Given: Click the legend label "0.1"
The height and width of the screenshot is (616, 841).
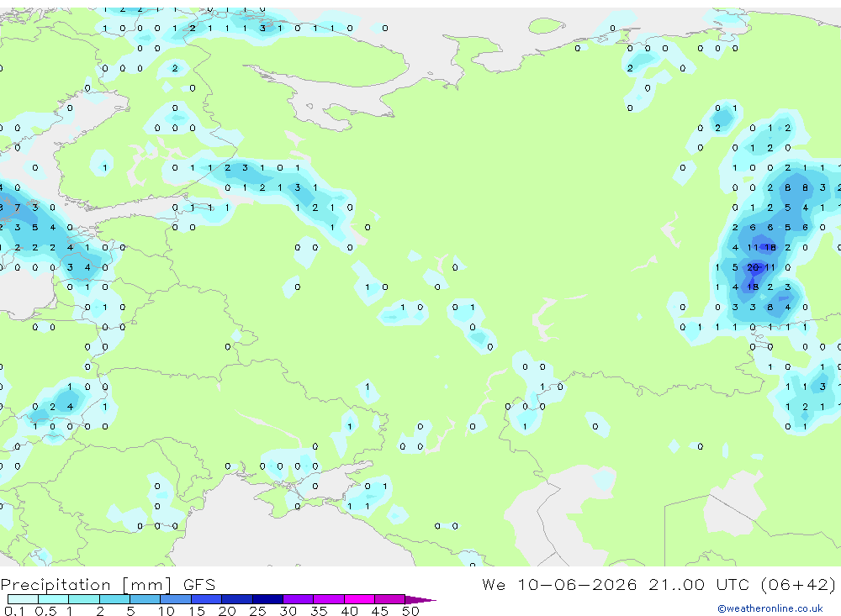Looking at the screenshot, I should point(14,611).
